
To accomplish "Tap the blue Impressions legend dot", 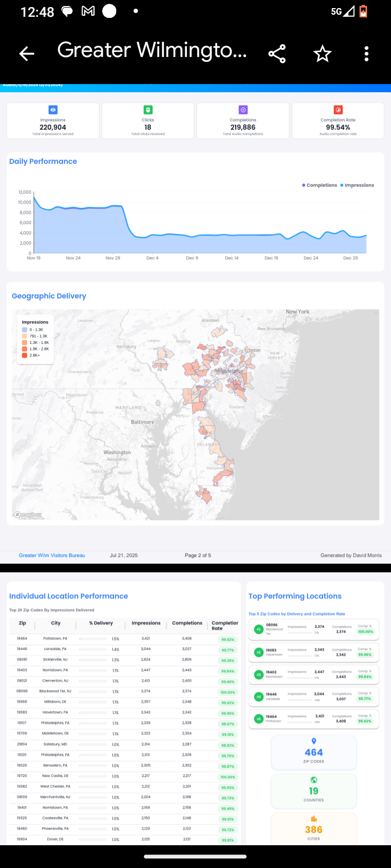I will [x=342, y=185].
